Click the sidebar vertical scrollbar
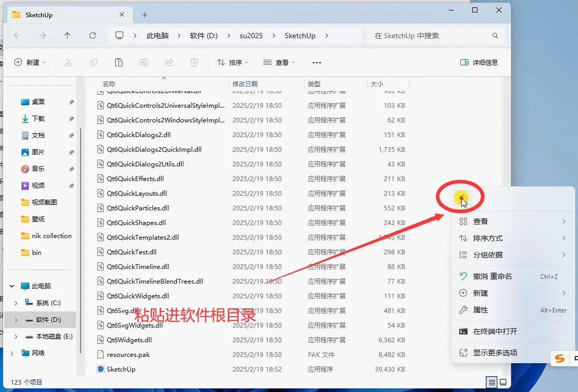Screen dimensions: 578x392 coord(80,240)
